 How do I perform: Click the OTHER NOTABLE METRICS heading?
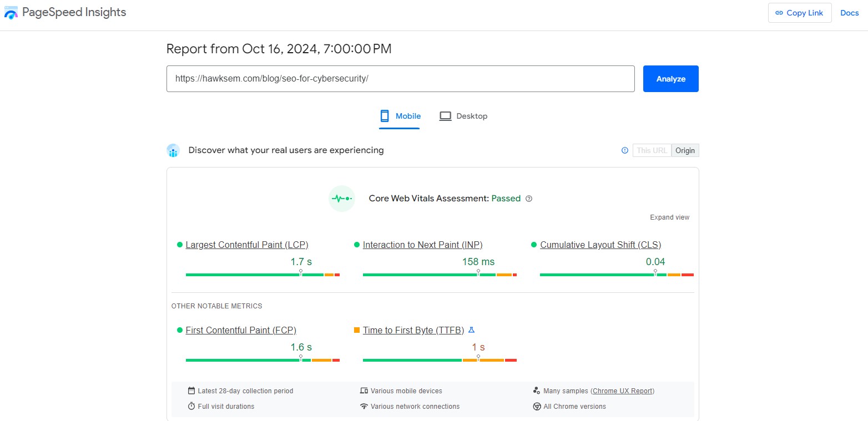coord(217,306)
